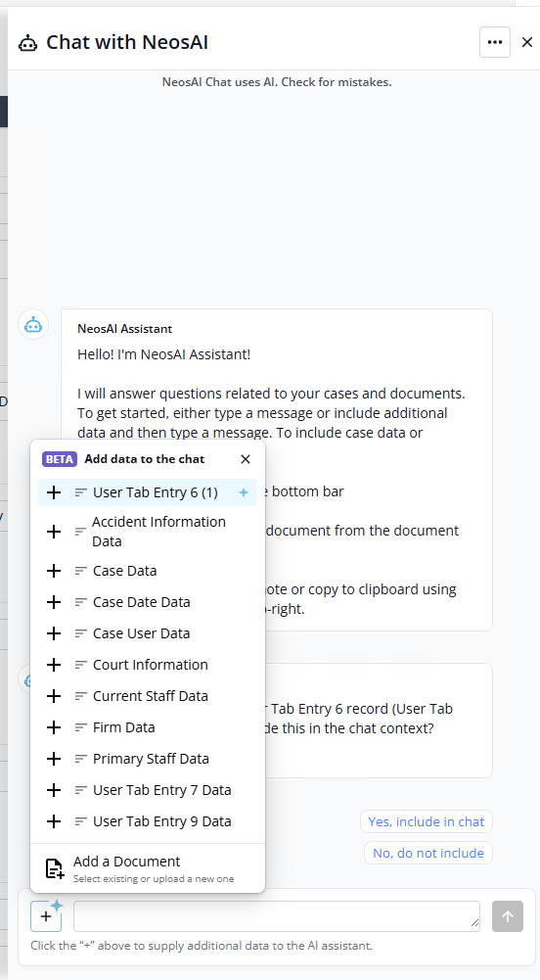Choose User Tab Entry 9 Data
The width and height of the screenshot is (540, 980).
point(148,820)
